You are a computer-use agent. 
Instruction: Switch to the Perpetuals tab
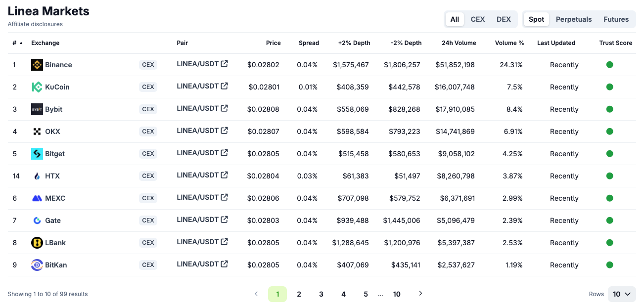click(573, 19)
